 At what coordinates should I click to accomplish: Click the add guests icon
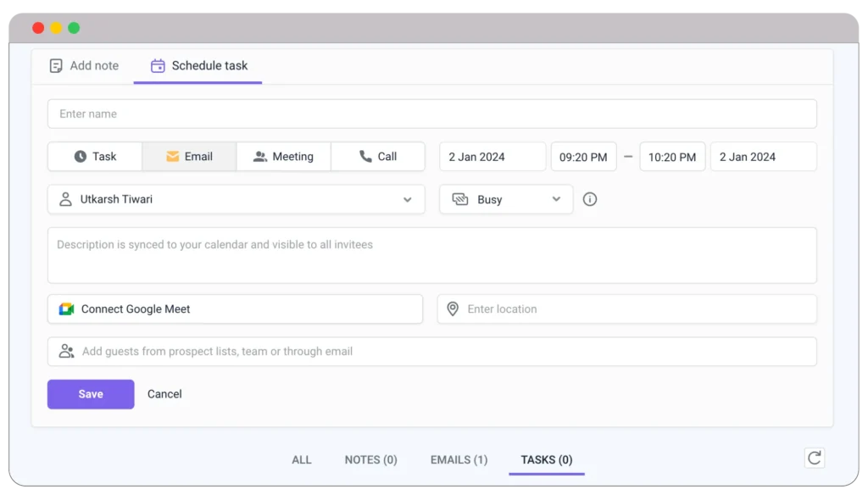click(66, 351)
